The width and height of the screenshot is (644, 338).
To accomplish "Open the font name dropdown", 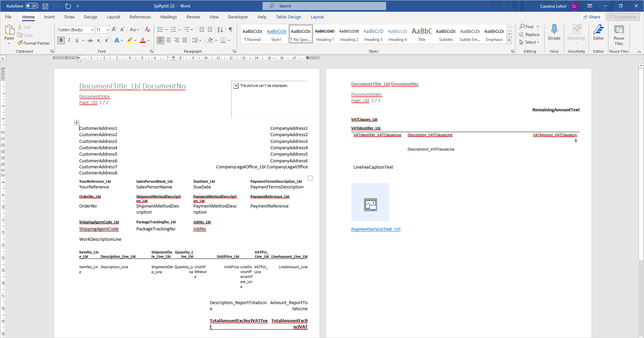I will [x=92, y=30].
